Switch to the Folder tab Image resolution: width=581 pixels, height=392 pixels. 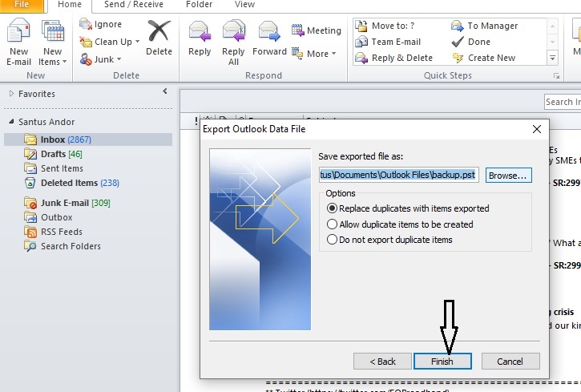point(199,5)
